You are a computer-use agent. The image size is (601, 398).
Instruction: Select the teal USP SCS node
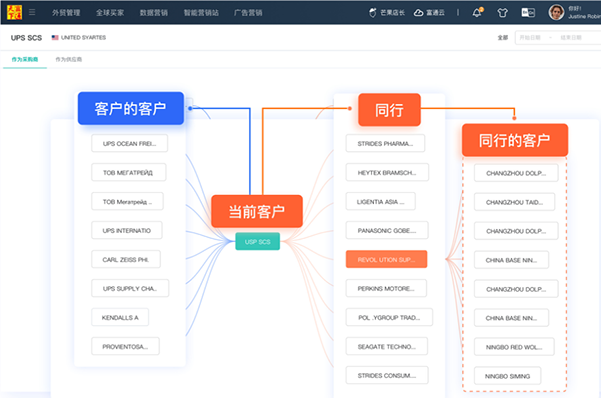tap(258, 242)
